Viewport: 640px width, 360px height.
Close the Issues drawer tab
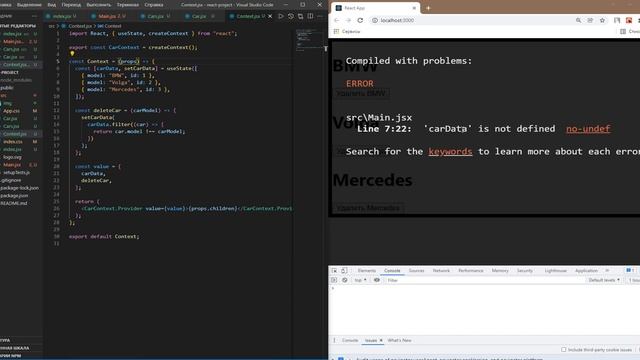pyautogui.click(x=381, y=340)
